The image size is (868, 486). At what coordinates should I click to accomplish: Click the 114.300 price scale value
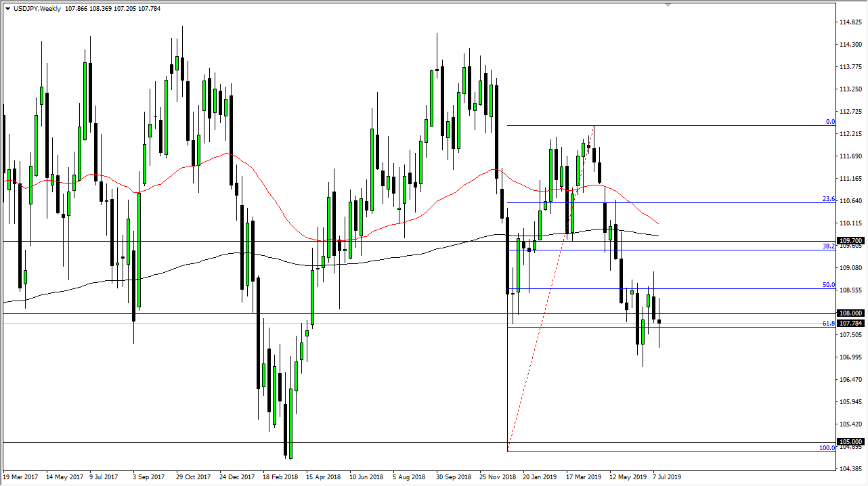[x=852, y=45]
